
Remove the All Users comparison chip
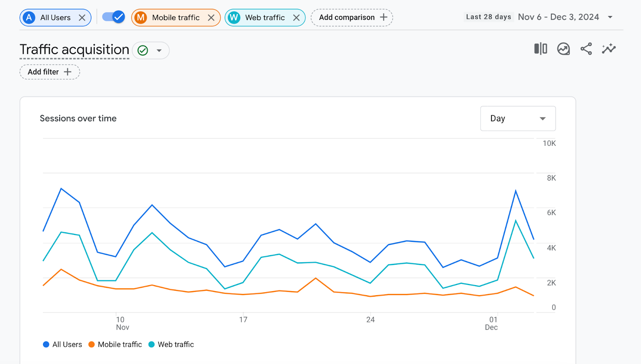pos(83,17)
